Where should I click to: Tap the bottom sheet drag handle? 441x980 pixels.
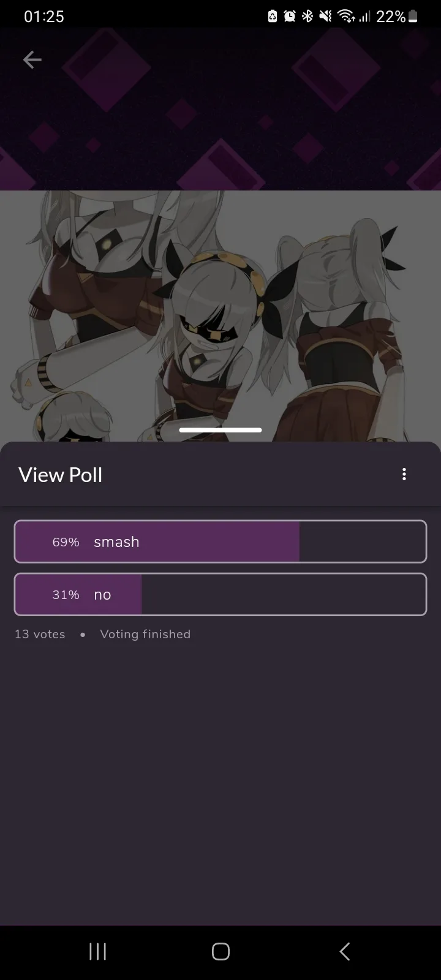[221, 430]
